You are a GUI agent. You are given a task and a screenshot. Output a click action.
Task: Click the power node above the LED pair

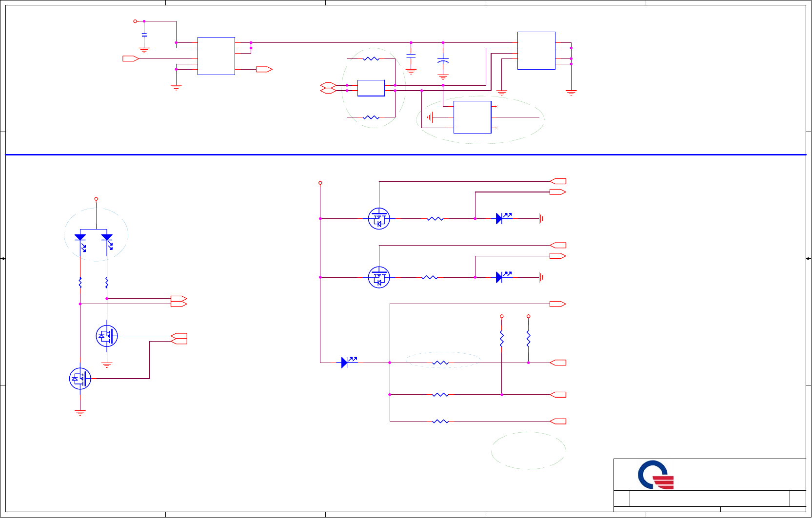[96, 199]
